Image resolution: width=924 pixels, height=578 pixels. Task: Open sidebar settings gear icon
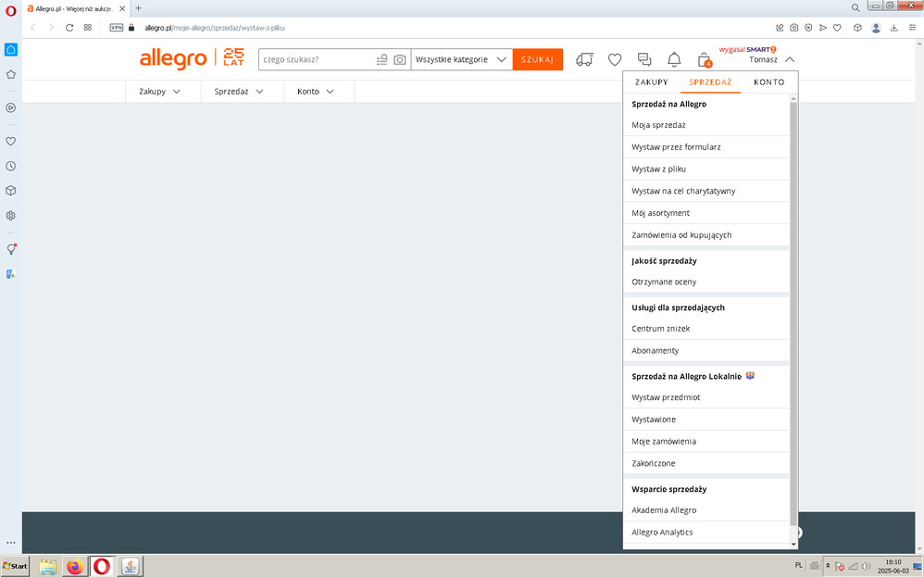click(x=10, y=216)
